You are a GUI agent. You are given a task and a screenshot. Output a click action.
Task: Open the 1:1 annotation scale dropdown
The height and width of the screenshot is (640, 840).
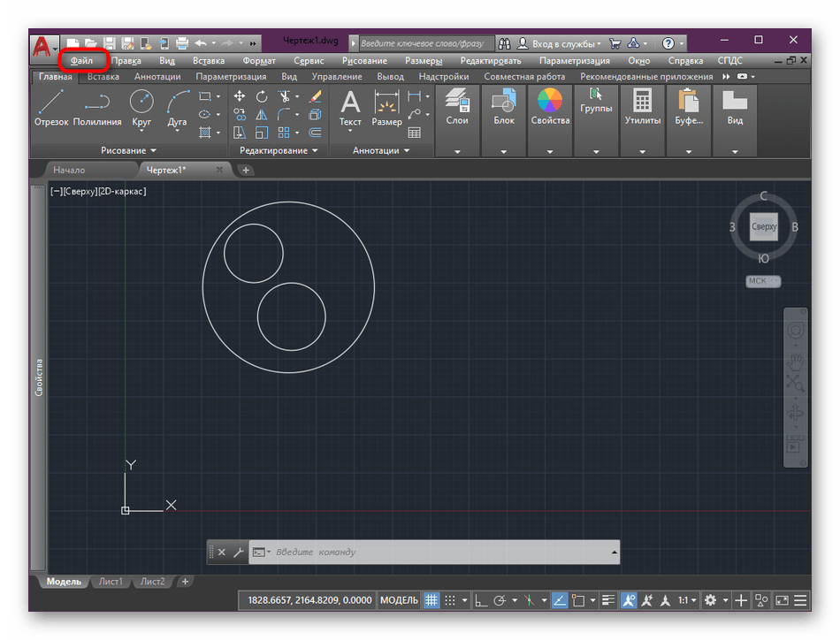coord(687,600)
